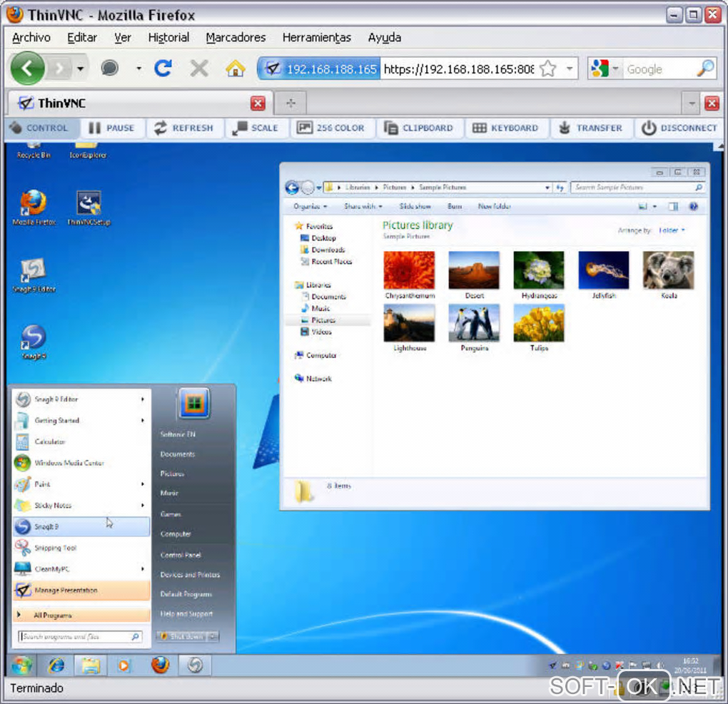The image size is (728, 704).
Task: Open the Herramientas menu
Action: pyautogui.click(x=317, y=38)
